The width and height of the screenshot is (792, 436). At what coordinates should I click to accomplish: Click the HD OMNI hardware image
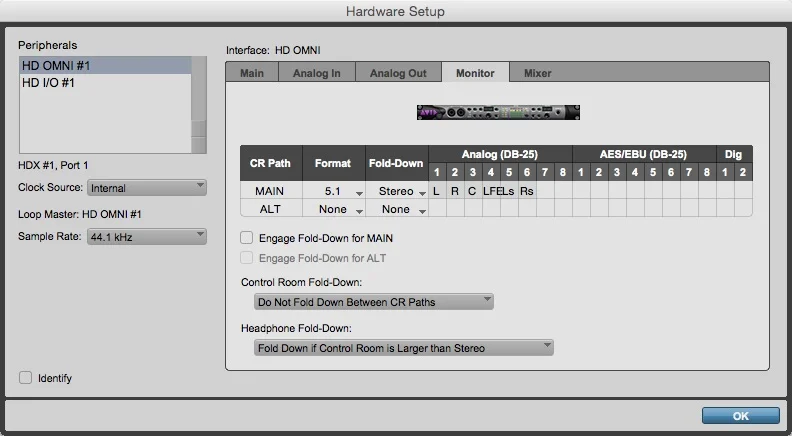499,112
